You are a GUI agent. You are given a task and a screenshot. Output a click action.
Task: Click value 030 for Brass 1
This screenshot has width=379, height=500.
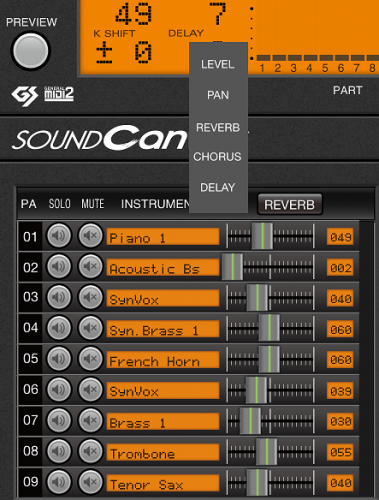tap(340, 421)
